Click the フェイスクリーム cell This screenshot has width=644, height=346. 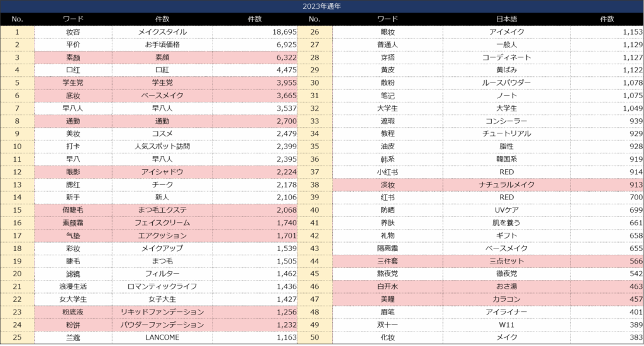(x=162, y=222)
